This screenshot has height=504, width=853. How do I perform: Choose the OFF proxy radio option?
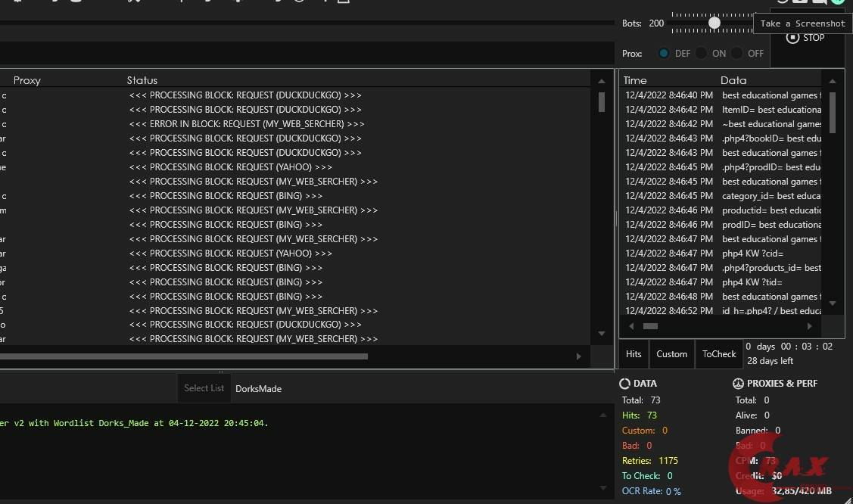pos(737,54)
